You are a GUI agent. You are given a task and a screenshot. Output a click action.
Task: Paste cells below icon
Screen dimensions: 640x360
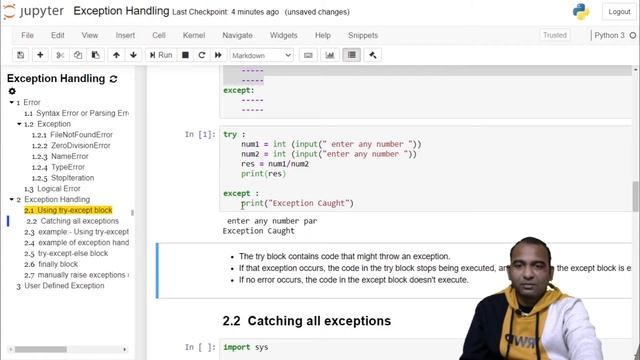click(x=96, y=55)
